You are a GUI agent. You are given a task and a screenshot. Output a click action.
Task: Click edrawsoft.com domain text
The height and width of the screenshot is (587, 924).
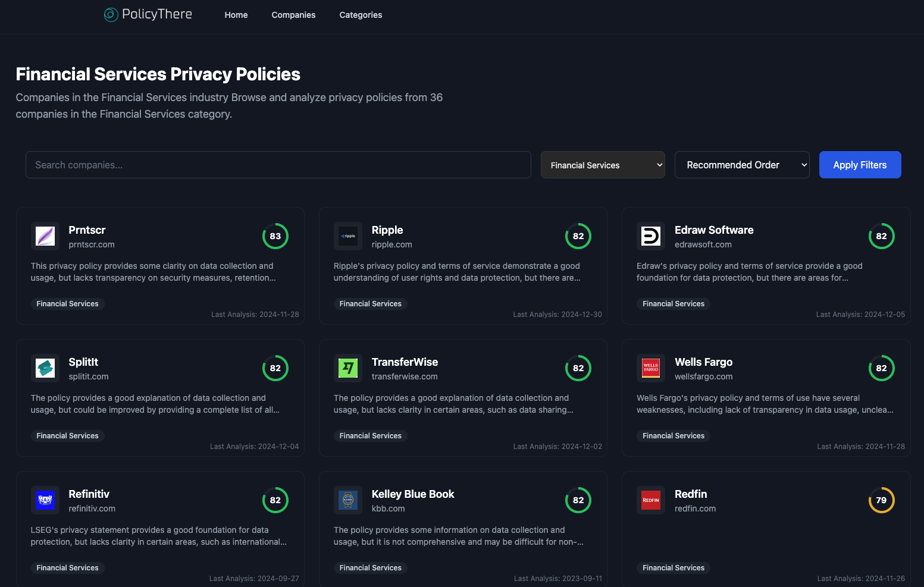pyautogui.click(x=703, y=244)
